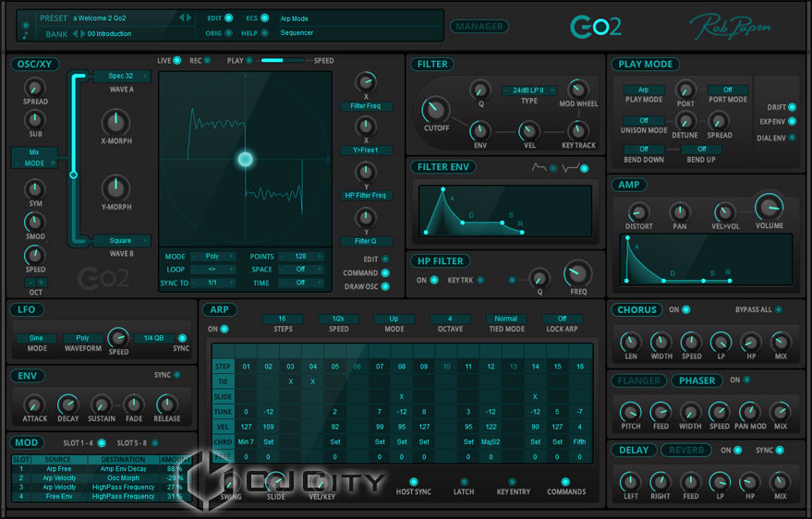The image size is (812, 519).
Task: Click the AMP PAN knob
Action: [679, 212]
